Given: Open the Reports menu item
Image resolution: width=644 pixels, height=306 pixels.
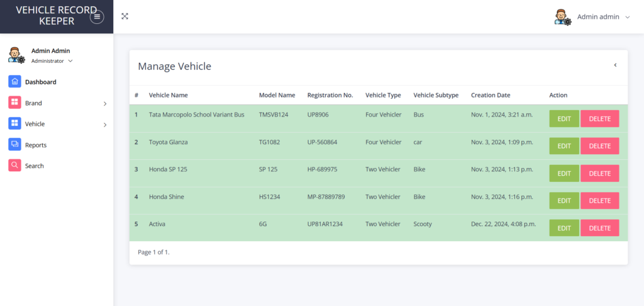Looking at the screenshot, I should (x=36, y=145).
